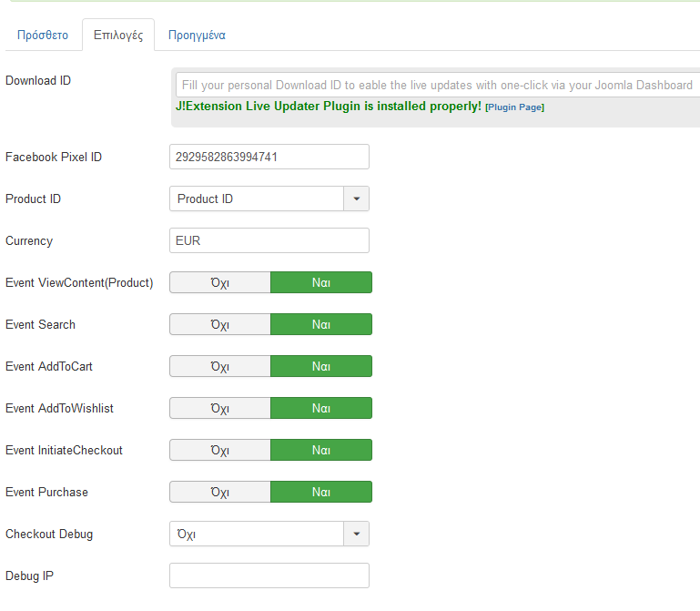700x611 pixels.
Task: Focus the empty Debug IP field
Action: tap(269, 575)
